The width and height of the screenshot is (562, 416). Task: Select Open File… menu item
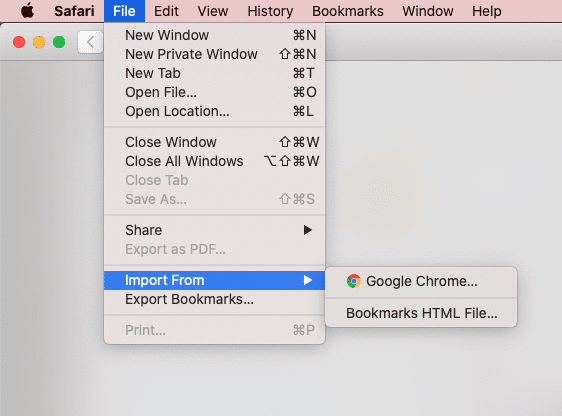[x=214, y=92]
